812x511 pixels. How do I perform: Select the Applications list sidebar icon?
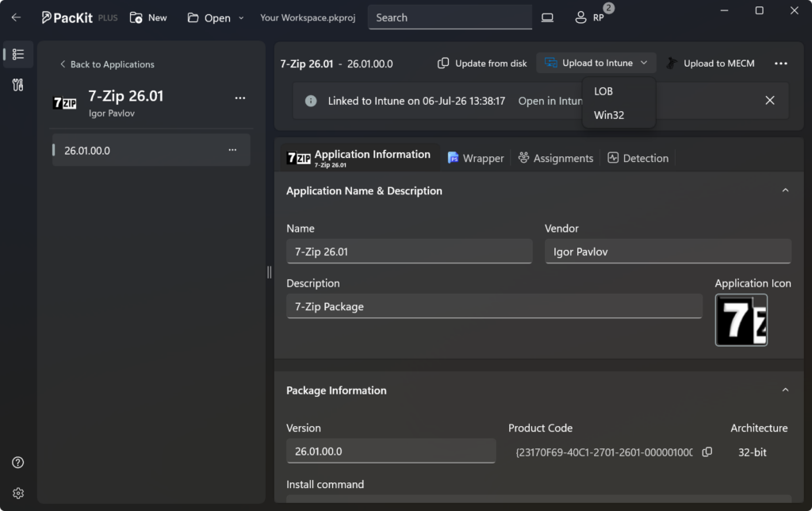[x=18, y=54]
